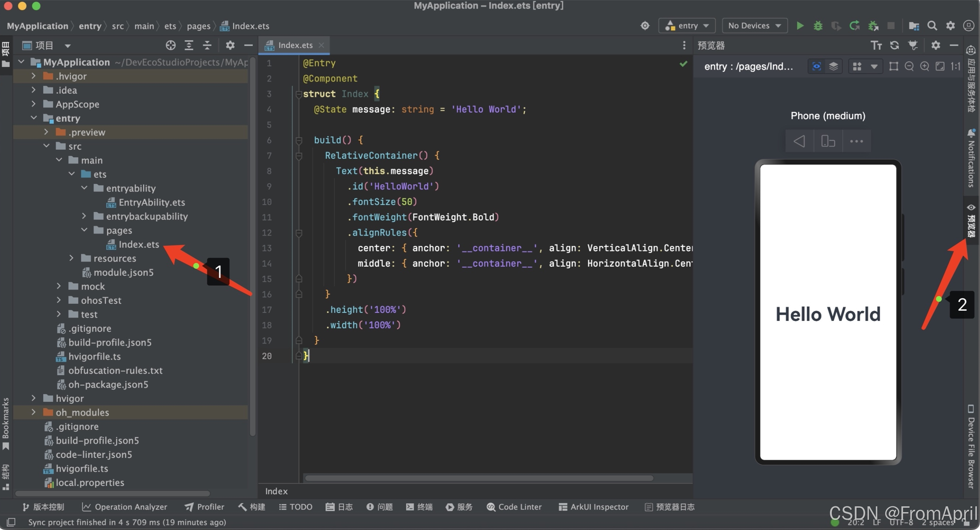Toggle the 3D layers view in previewer
Screen dimensions: 980x530
click(x=833, y=66)
